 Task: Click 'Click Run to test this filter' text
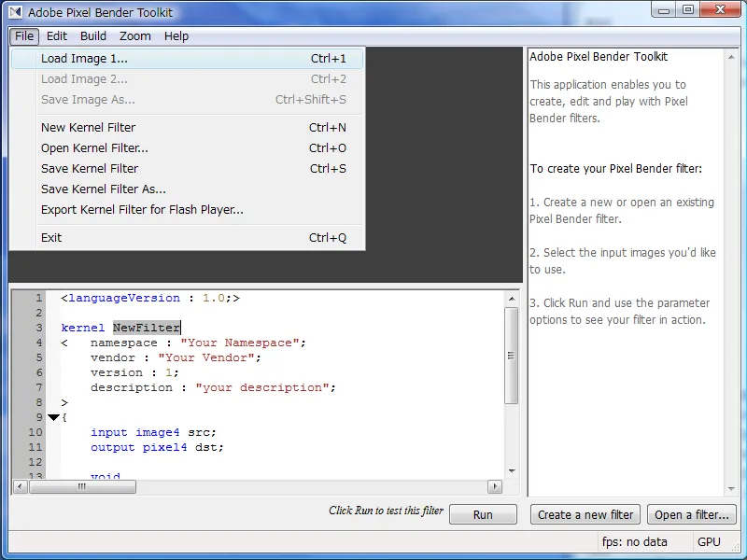(386, 511)
